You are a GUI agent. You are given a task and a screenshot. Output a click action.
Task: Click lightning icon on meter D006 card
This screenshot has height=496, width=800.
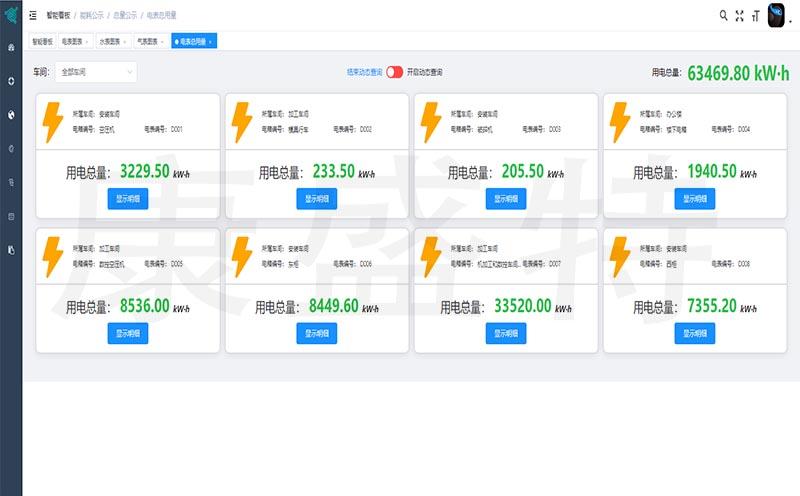tap(241, 257)
